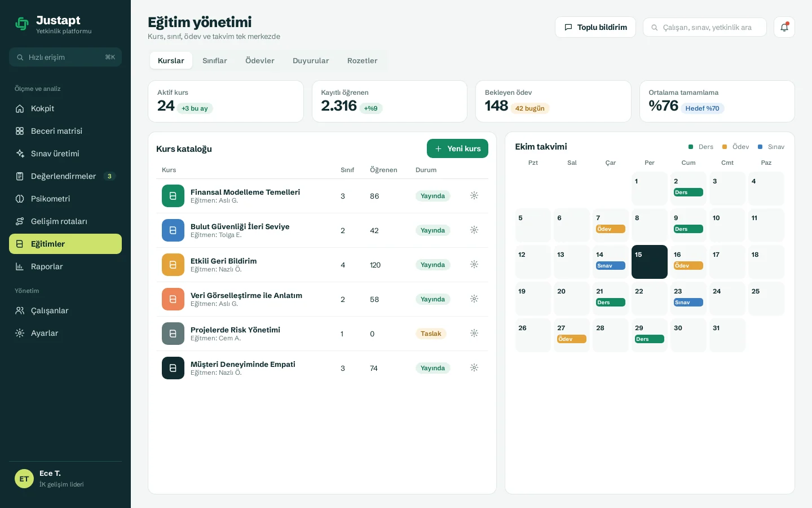Image resolution: width=812 pixels, height=508 pixels.
Task: Click the Ödev event on October 7
Action: coord(611,229)
